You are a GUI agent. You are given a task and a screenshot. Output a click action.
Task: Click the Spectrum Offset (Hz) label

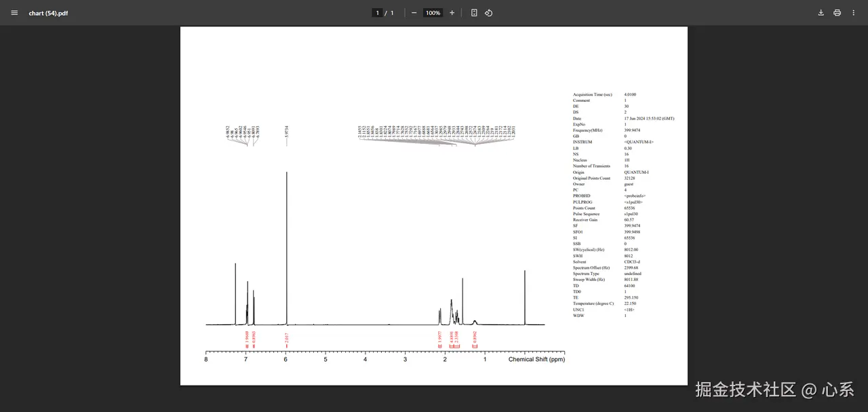coord(591,268)
